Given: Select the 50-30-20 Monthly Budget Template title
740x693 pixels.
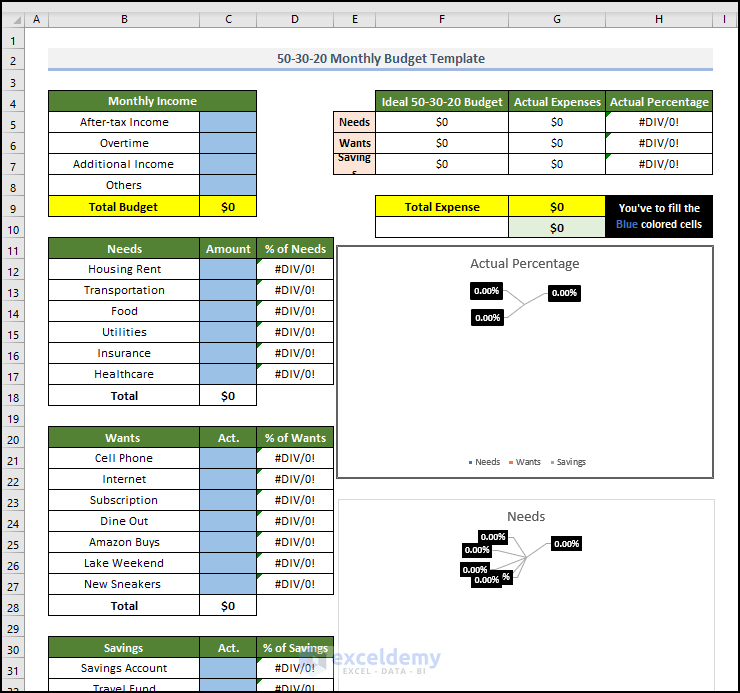Looking at the screenshot, I should point(380,59).
